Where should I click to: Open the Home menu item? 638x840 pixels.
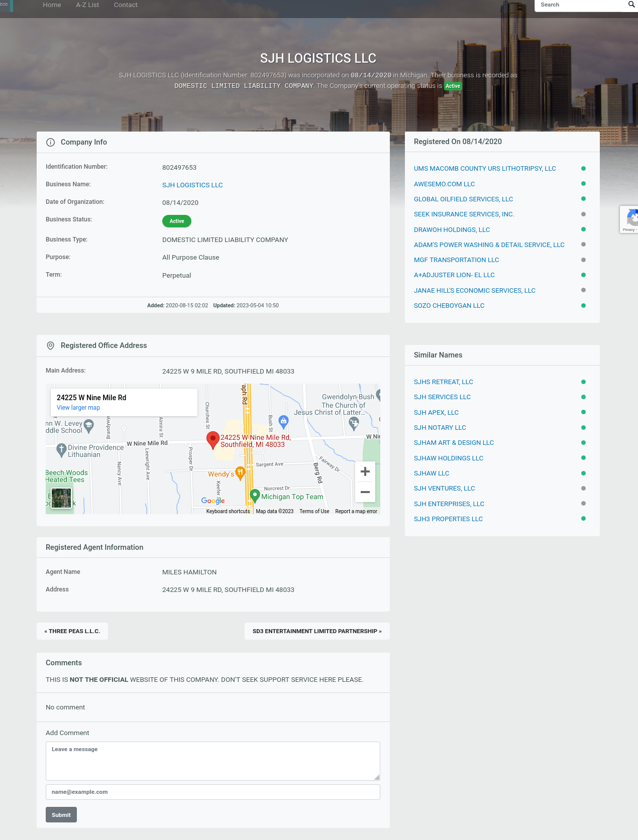pyautogui.click(x=52, y=5)
